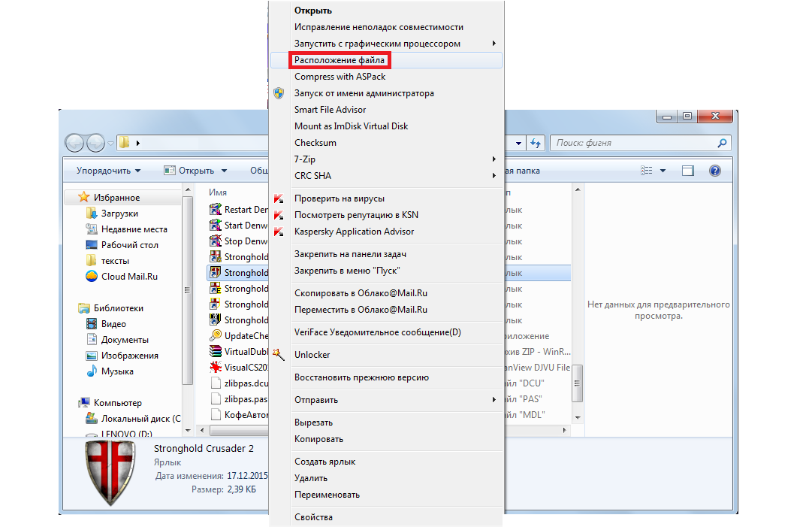Open help with the blue question mark icon
The width and height of the screenshot is (812, 527).
coord(715,171)
